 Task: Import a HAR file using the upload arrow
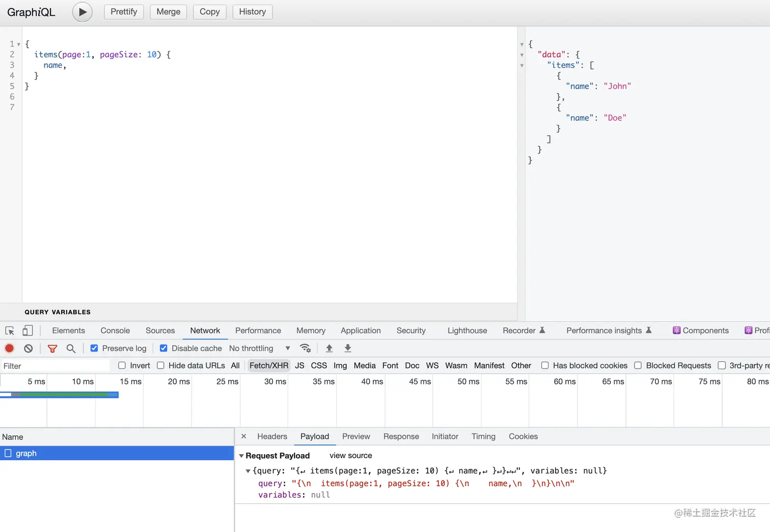point(329,348)
